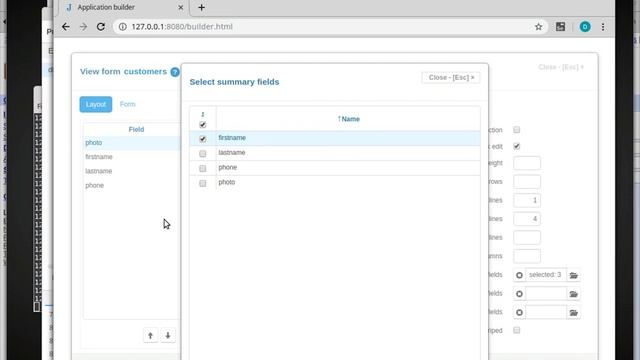Screen dimensions: 640x360
Task: Click the 'selected: 3' field
Action: point(546,275)
